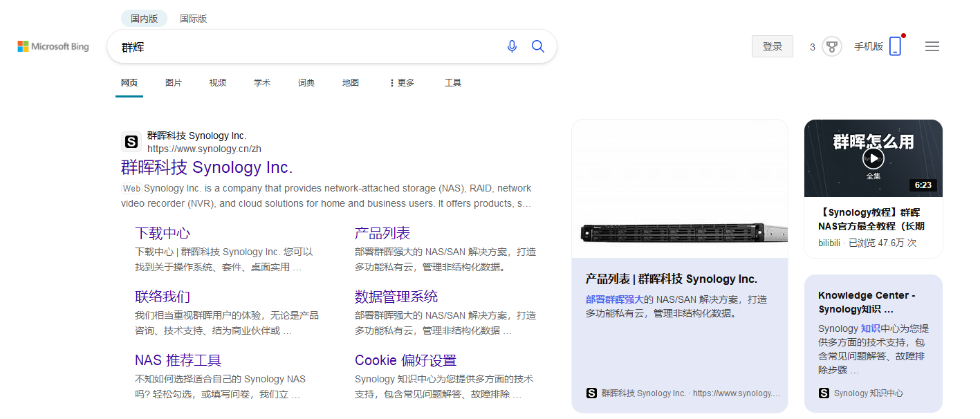Click the 6:23 video duration badge
Viewport: 980px width, 419px height.
point(923,185)
